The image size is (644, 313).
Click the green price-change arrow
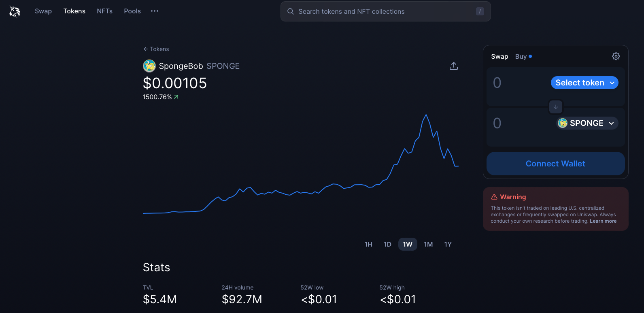[176, 97]
